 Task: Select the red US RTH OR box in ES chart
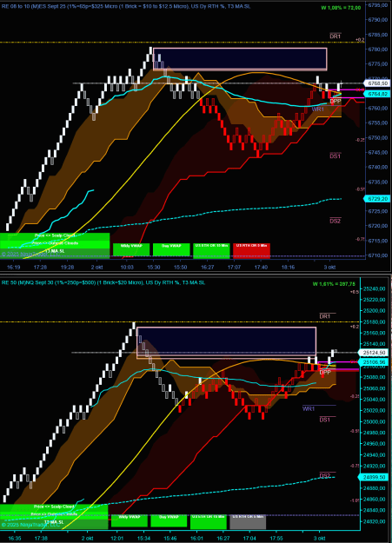[251, 251]
